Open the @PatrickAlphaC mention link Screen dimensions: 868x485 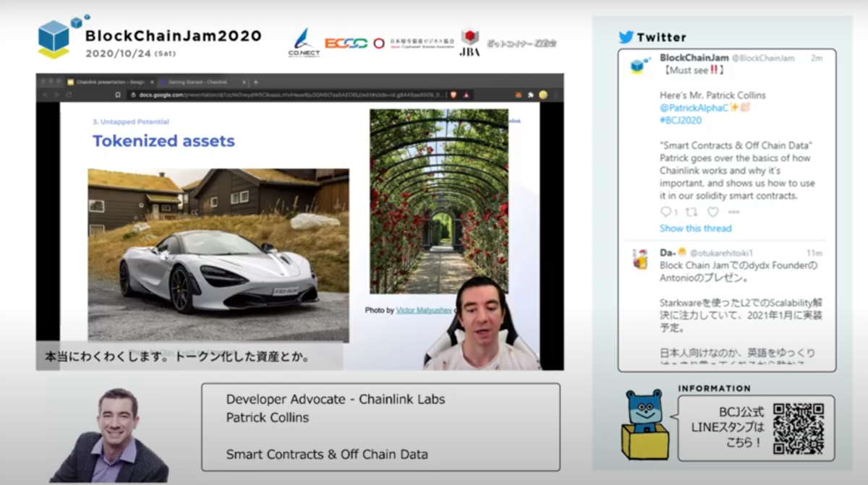(693, 108)
